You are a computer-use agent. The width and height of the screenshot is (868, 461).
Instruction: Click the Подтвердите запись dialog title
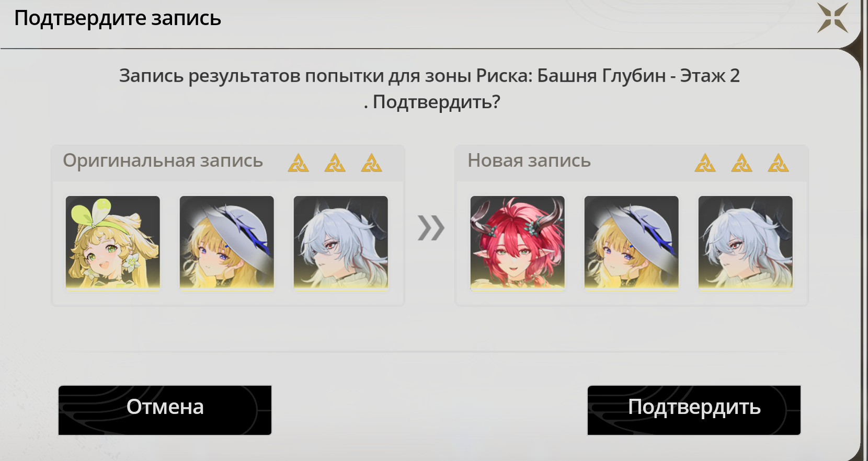click(118, 18)
